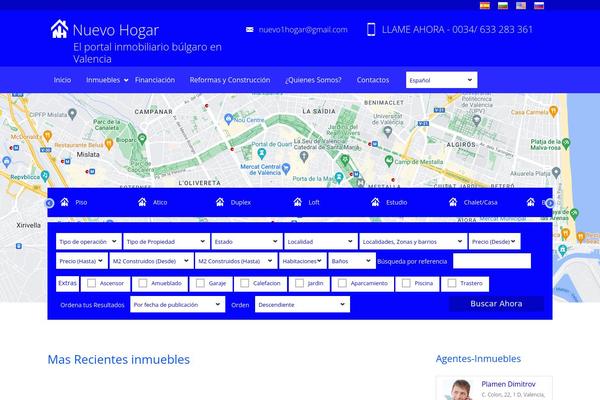Expand the Localidad dropdown
The image size is (600, 400).
[320, 242]
